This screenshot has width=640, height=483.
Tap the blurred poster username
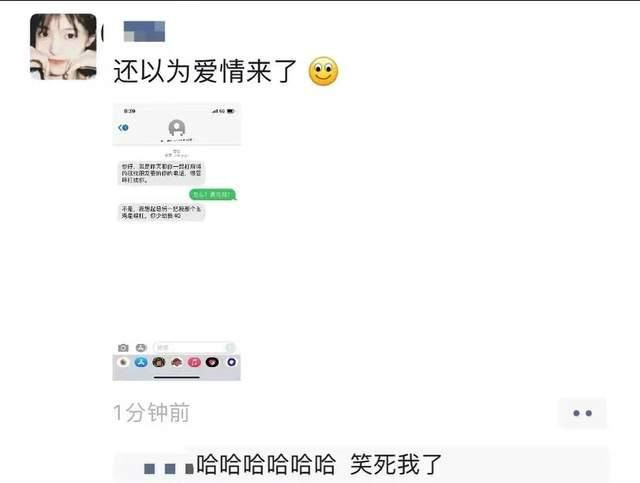pyautogui.click(x=144, y=31)
